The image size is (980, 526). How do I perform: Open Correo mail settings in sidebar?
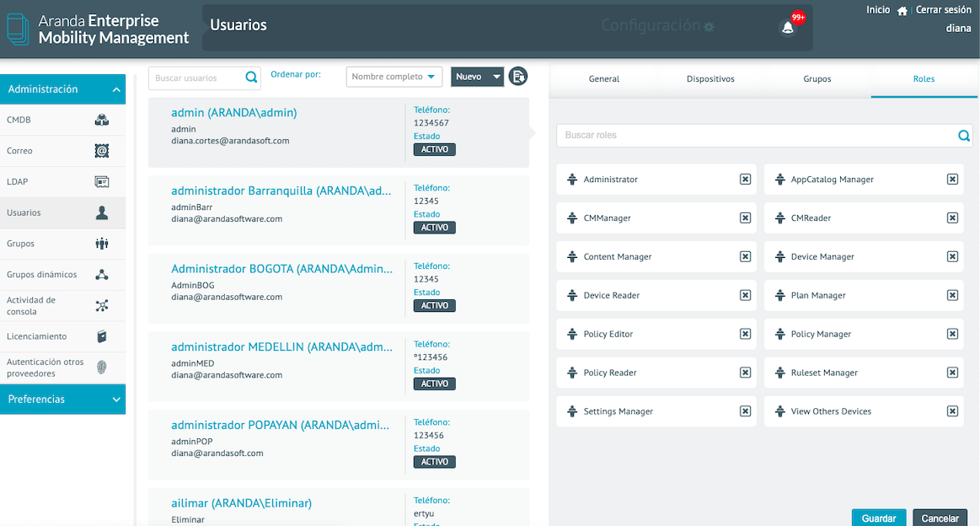(62, 151)
